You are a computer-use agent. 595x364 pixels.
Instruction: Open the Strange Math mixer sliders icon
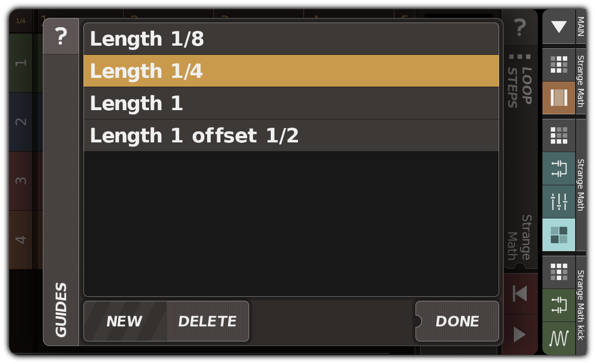pyautogui.click(x=559, y=201)
